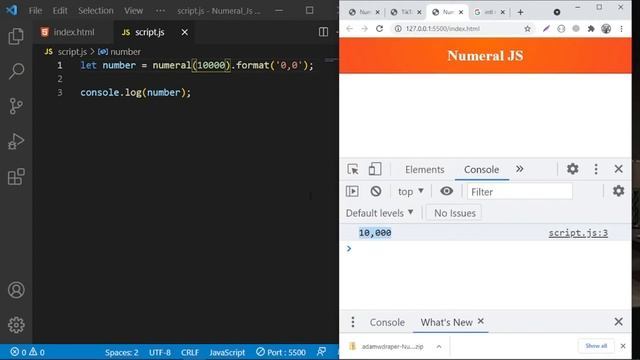Open the Console settings gear
The height and width of the screenshot is (360, 640).
click(x=618, y=191)
